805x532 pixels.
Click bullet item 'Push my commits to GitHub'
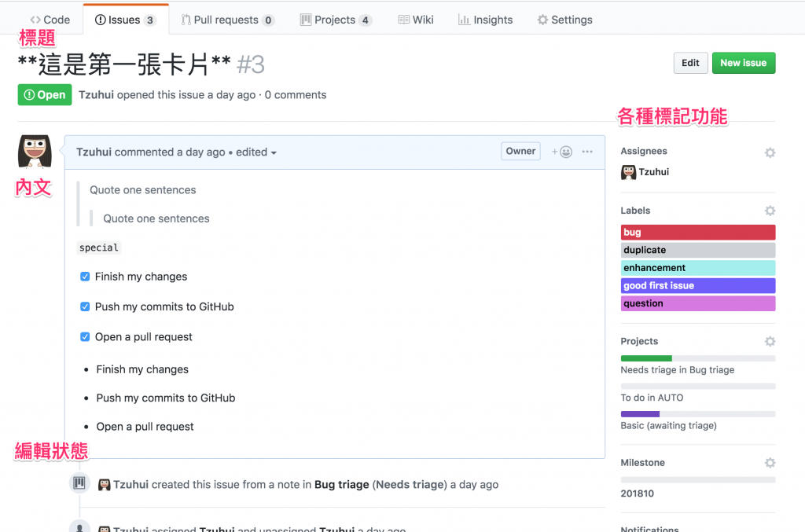point(166,398)
